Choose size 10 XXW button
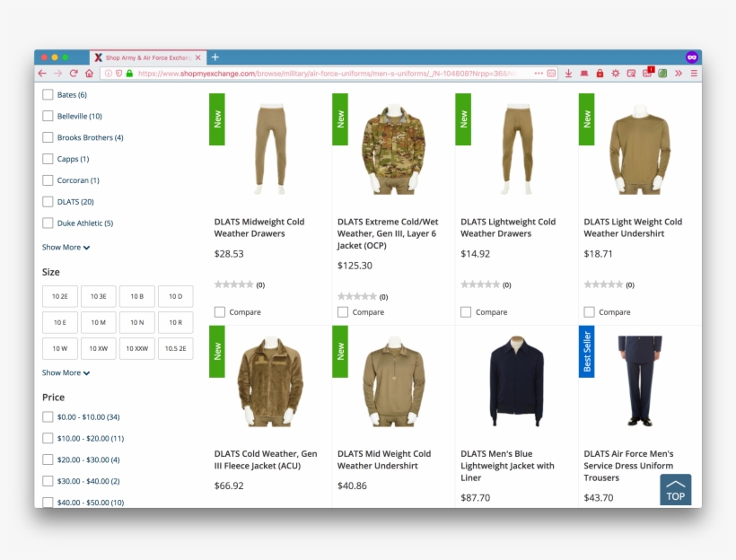Image resolution: width=736 pixels, height=560 pixels. [x=137, y=348]
